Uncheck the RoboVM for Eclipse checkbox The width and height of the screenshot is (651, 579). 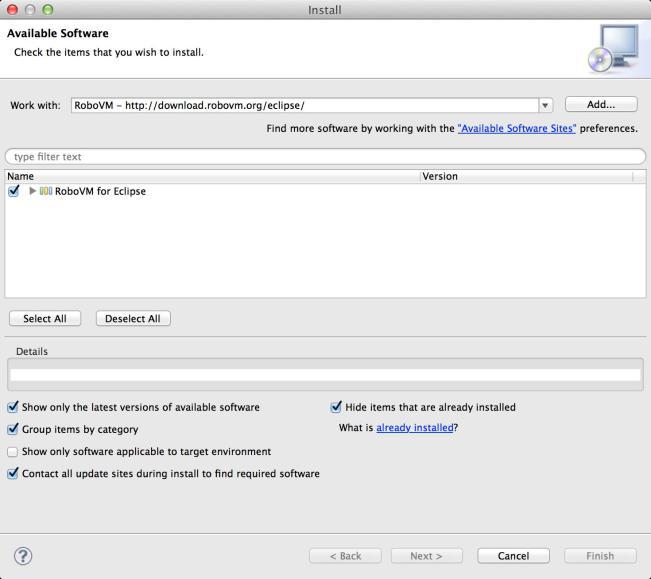point(14,191)
